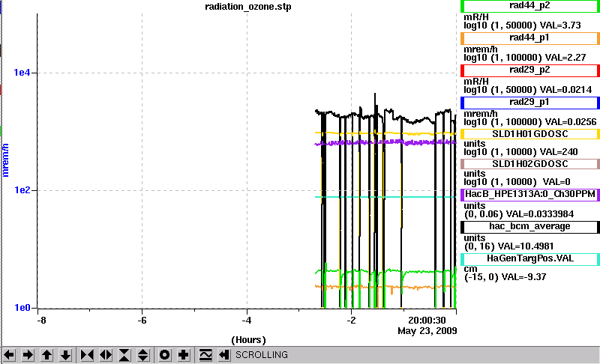
Task: Click the VAL=0.0256 reading for rad29_p1
Action: 571,122
